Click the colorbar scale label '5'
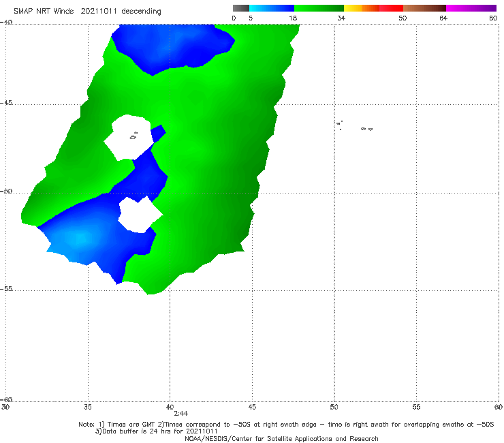The height and width of the screenshot is (443, 504). point(251,18)
